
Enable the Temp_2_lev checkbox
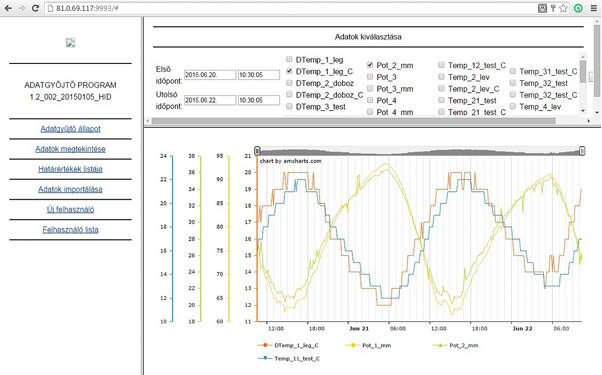441,77
